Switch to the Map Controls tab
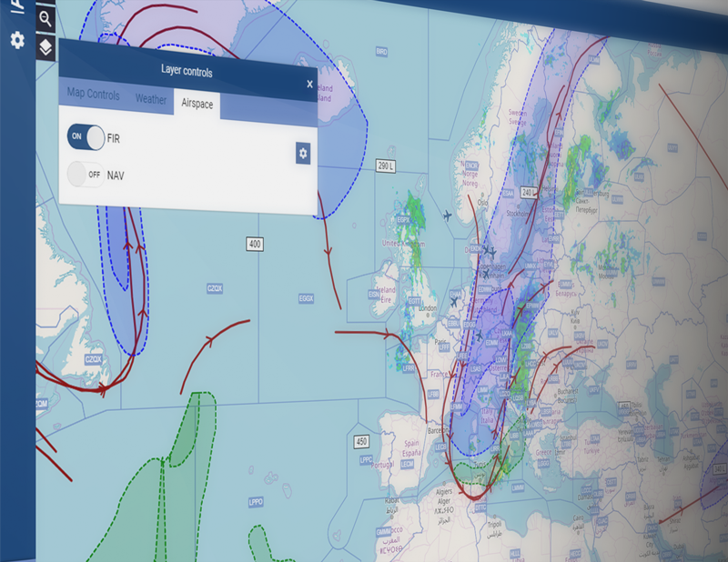Image resolution: width=728 pixels, height=562 pixels. (x=94, y=94)
